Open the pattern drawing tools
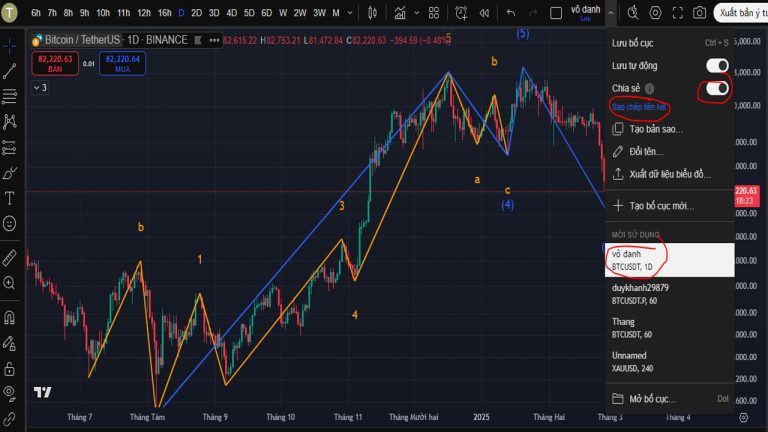768x432 pixels. [x=9, y=121]
